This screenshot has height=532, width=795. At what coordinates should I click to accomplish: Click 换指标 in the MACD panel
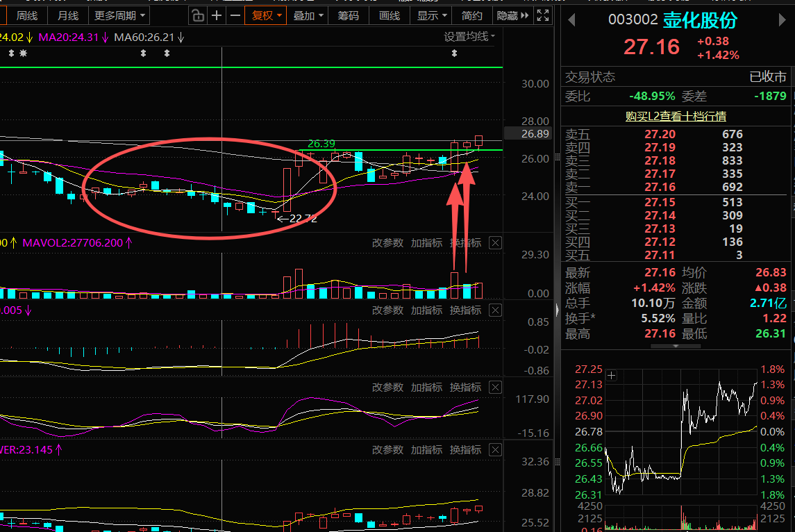(465, 310)
